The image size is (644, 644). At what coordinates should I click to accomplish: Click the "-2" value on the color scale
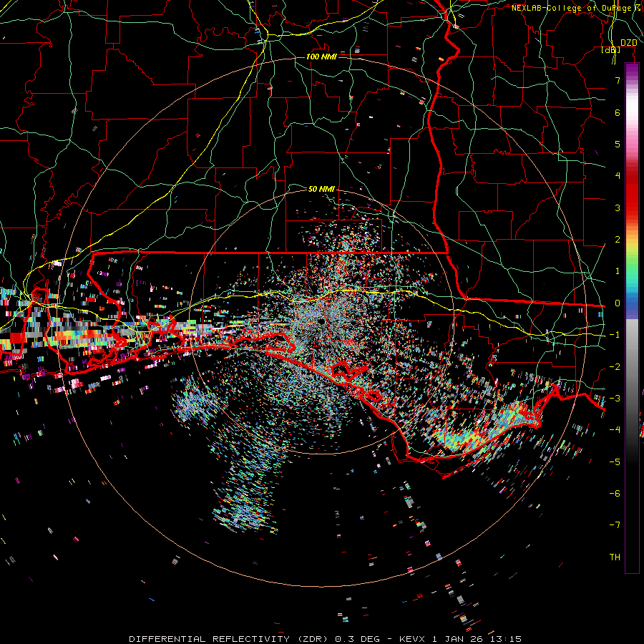615,367
